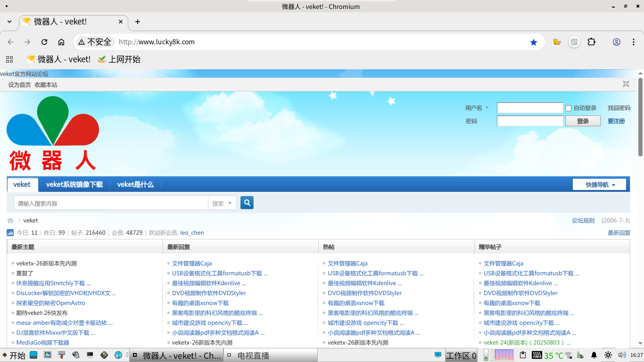Click the round translate extension icon
This screenshot has width=644, height=362.
pyautogui.click(x=574, y=42)
